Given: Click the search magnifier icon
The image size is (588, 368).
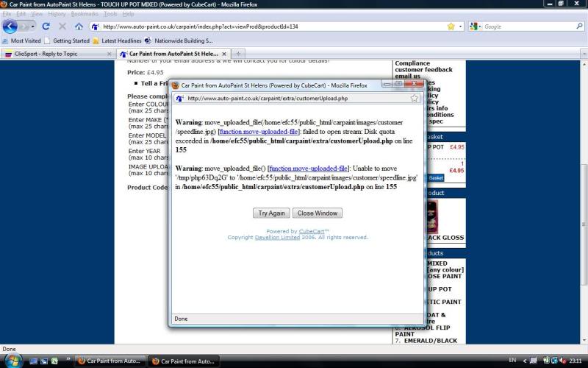Looking at the screenshot, I should (x=579, y=26).
